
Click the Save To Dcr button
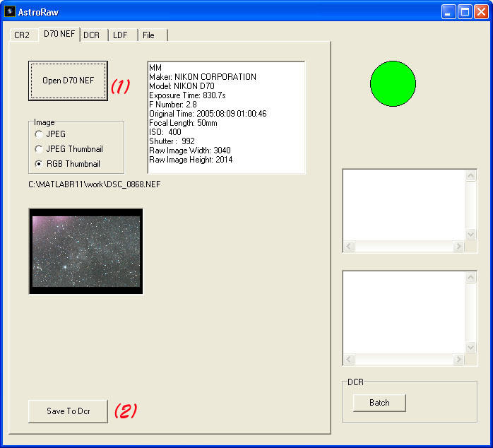(x=69, y=411)
